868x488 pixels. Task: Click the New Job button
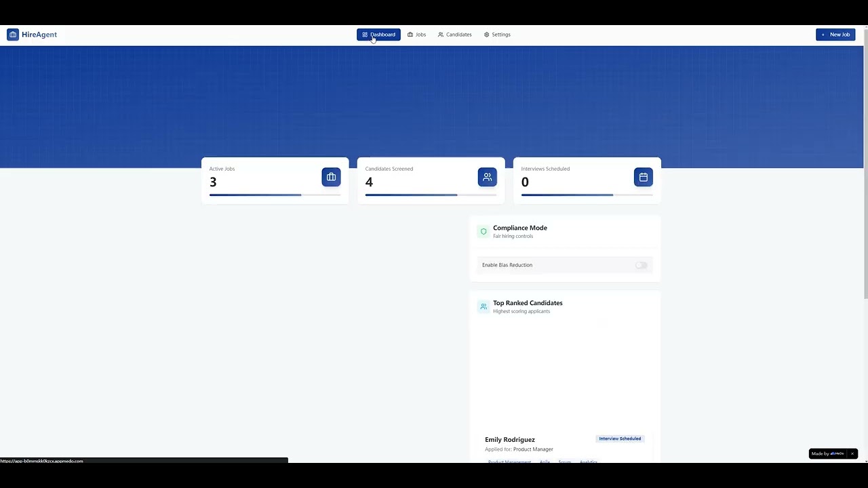point(835,35)
